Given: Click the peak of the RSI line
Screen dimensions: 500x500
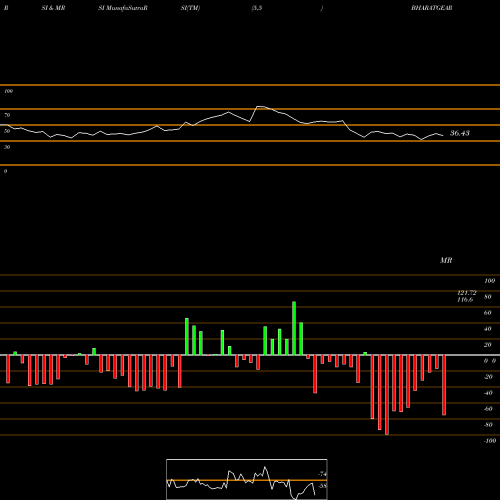Looking at the screenshot, I should point(261,106).
